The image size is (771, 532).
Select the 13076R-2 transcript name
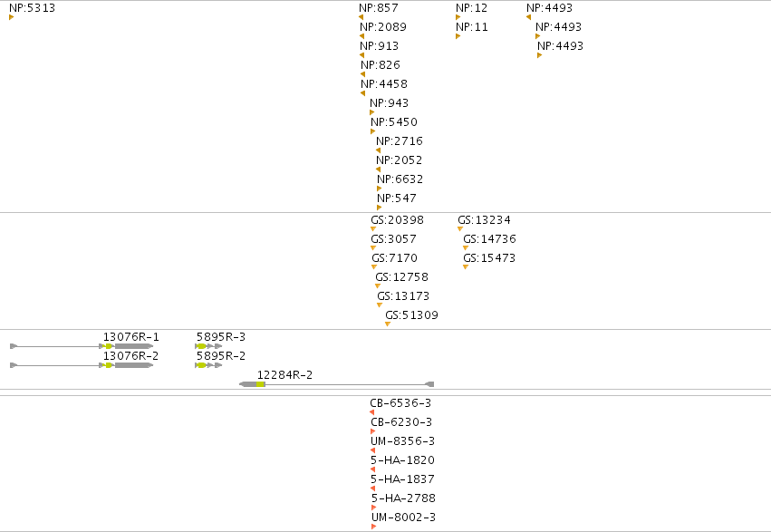coord(130,356)
